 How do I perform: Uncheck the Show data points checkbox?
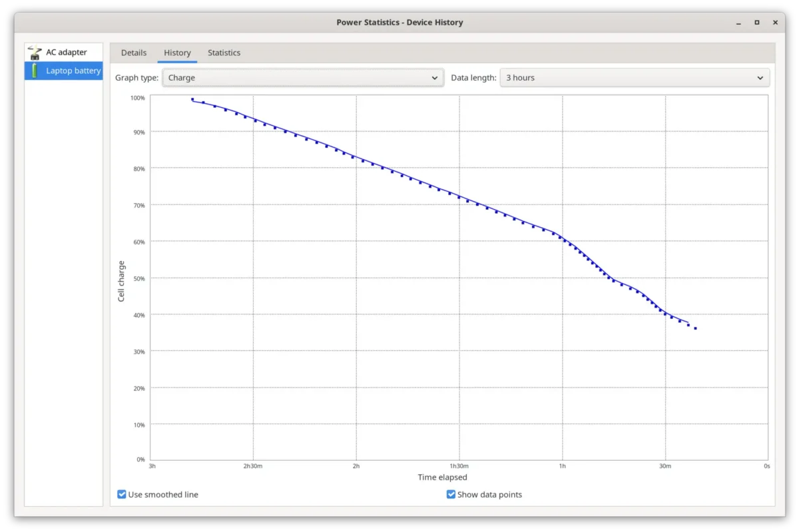[x=451, y=495]
